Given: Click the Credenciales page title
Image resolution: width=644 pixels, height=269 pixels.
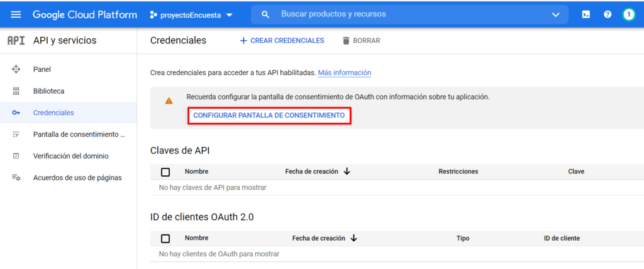Looking at the screenshot, I should 178,41.
